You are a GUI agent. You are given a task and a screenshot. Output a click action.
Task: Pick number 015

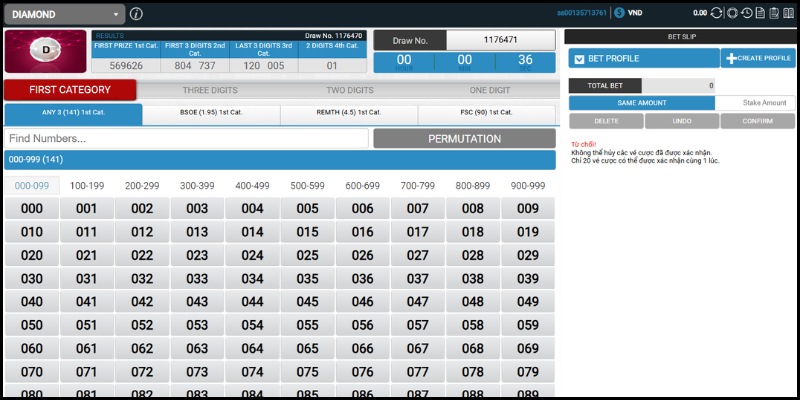307,232
